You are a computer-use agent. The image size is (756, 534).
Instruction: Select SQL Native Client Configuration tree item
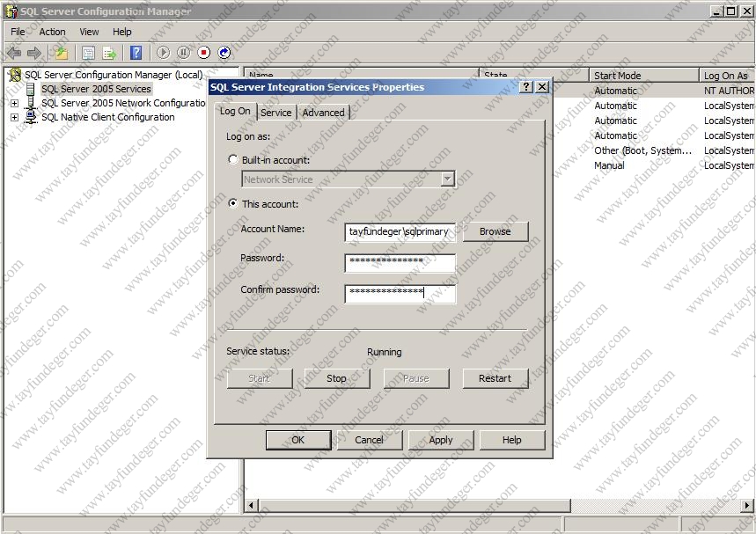click(x=108, y=117)
